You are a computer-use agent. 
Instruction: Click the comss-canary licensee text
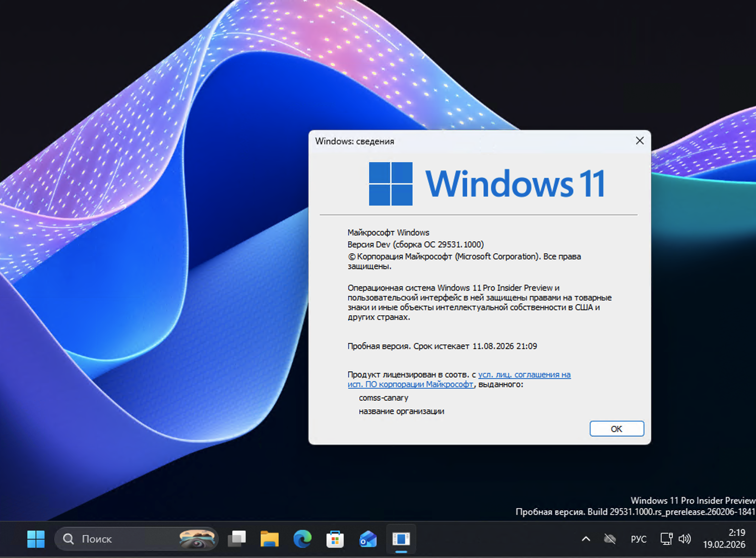click(384, 397)
